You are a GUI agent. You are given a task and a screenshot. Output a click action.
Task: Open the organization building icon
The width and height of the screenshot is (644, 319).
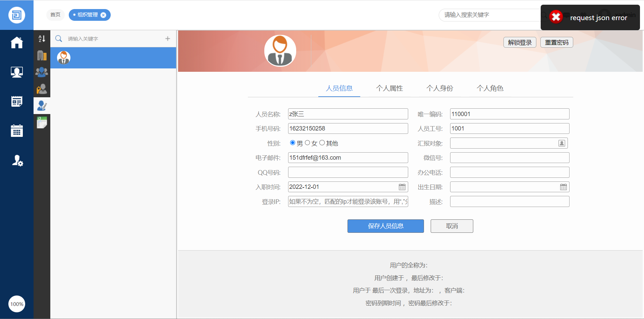(x=42, y=55)
